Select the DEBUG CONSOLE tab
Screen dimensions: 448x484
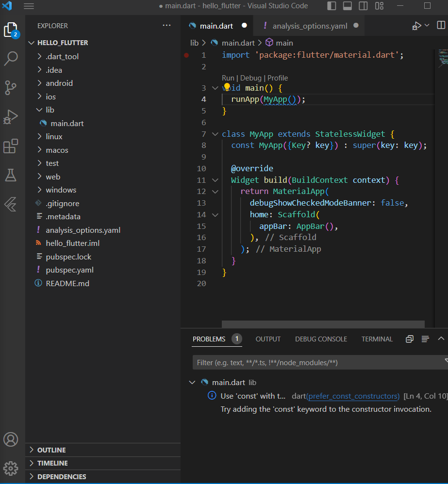point(321,339)
